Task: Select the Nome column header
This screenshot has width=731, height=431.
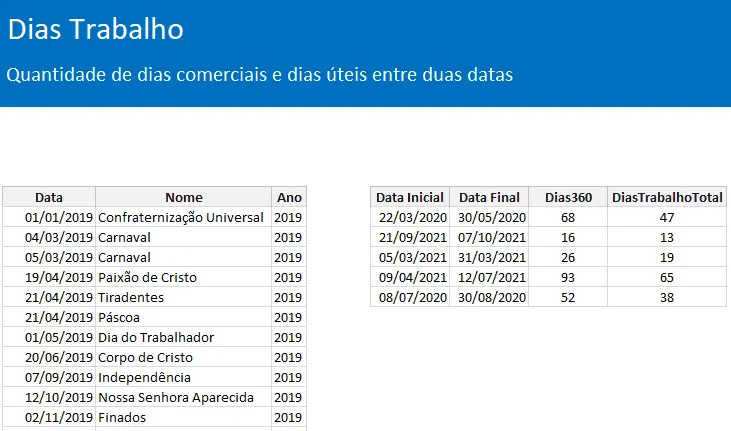Action: 184,197
